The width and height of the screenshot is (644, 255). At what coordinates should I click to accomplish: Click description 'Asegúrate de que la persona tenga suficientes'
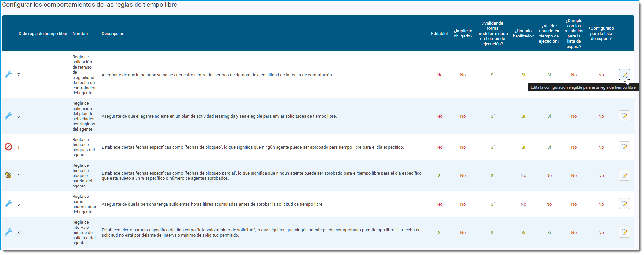212,204
